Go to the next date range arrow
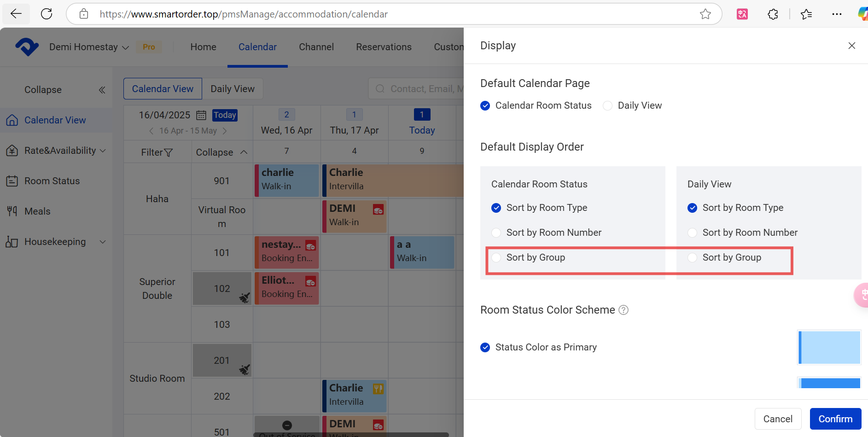Image resolution: width=868 pixels, height=437 pixels. coord(225,131)
